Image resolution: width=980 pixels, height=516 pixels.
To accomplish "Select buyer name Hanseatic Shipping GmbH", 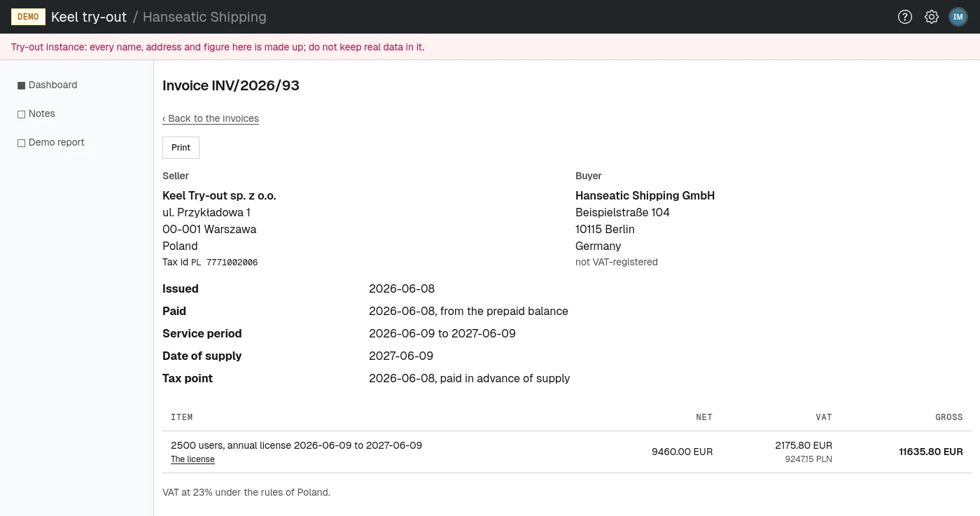I will click(x=645, y=195).
